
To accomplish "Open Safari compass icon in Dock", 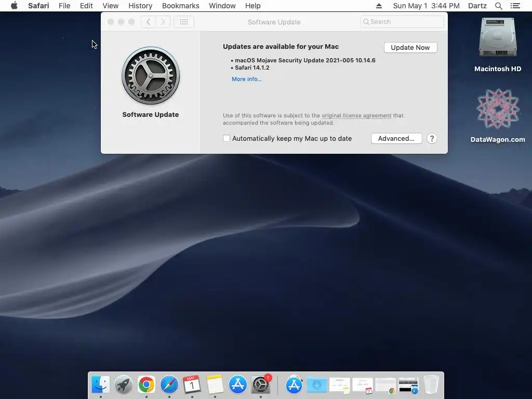I will tap(169, 385).
